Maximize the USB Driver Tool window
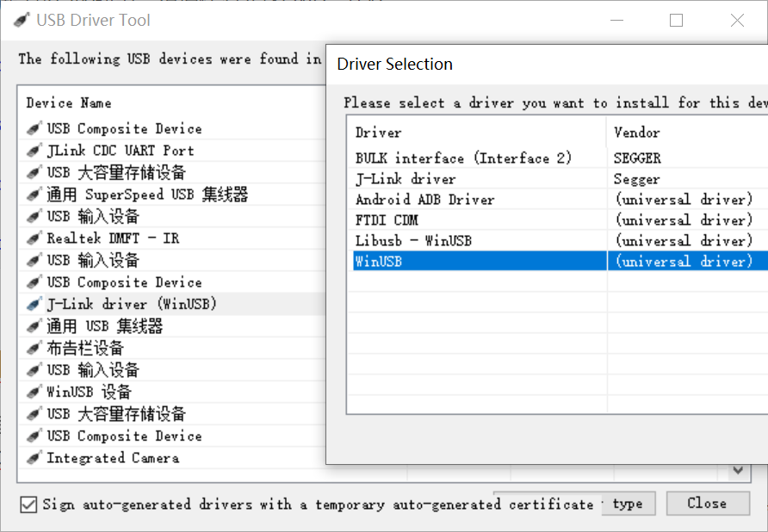 (x=676, y=21)
